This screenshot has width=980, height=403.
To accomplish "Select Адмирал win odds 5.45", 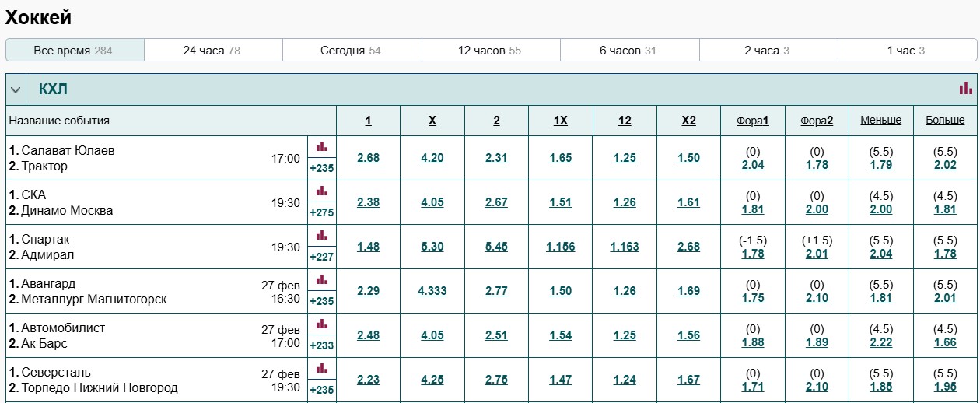I will 496,247.
